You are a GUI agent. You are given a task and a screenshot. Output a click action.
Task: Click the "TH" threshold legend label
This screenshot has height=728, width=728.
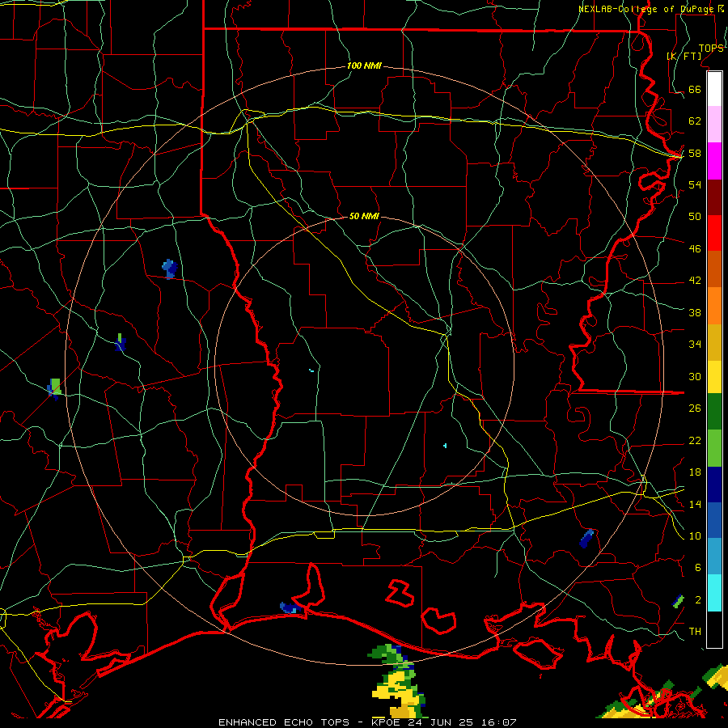(x=695, y=632)
